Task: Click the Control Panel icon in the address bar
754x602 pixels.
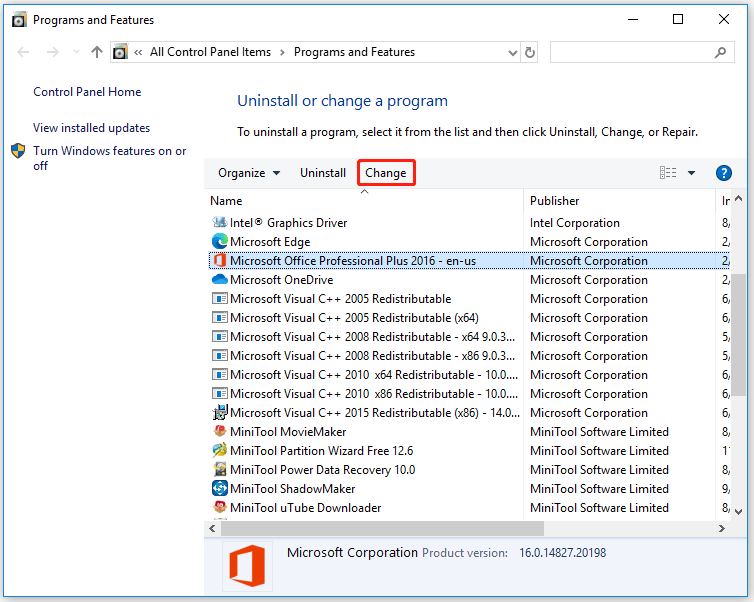Action: 120,52
